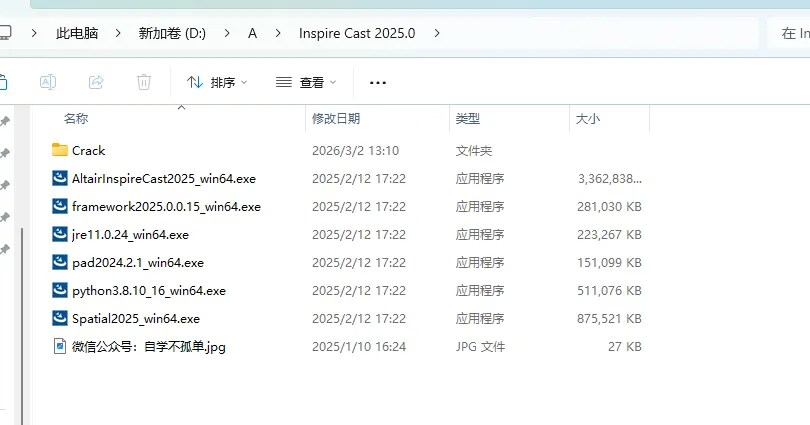The width and height of the screenshot is (810, 425).
Task: Select framework2025.0.0.15_win64.exe file name
Action: pyautogui.click(x=166, y=207)
